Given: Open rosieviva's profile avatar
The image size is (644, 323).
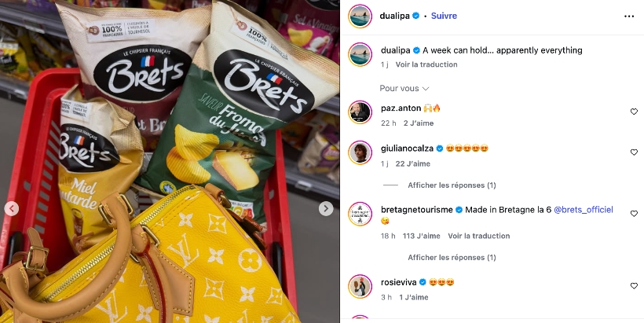Looking at the screenshot, I should point(360,286).
